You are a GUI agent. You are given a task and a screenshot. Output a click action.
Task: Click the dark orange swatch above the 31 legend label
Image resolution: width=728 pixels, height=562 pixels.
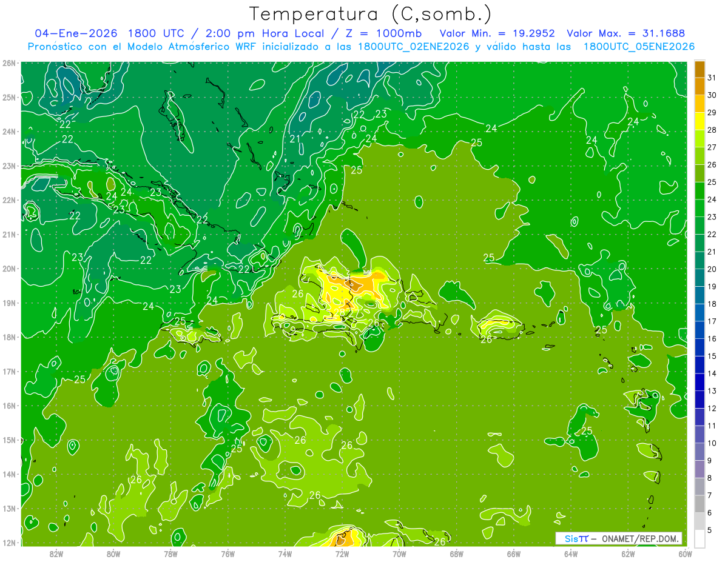point(699,69)
